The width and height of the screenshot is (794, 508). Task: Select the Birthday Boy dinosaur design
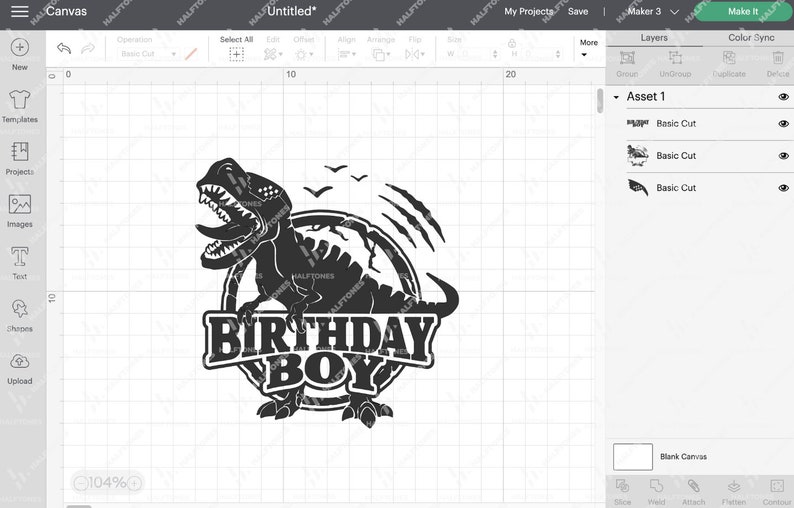pos(328,293)
